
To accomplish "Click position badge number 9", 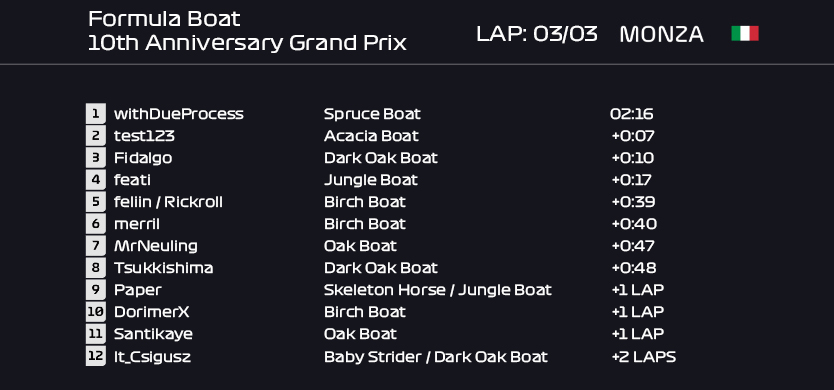I will [x=96, y=290].
